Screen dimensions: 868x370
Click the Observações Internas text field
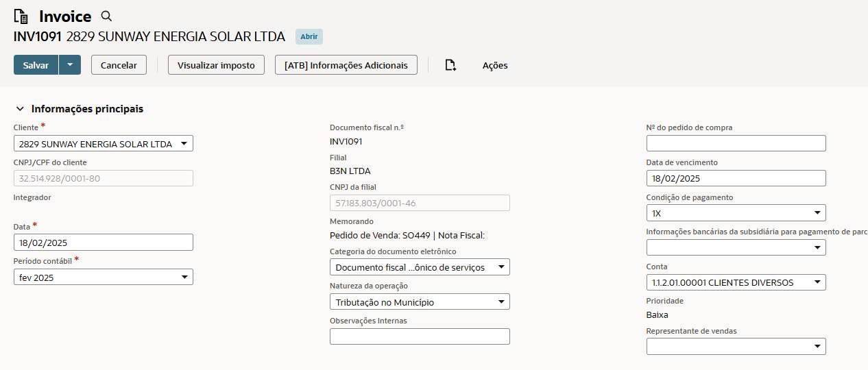420,336
